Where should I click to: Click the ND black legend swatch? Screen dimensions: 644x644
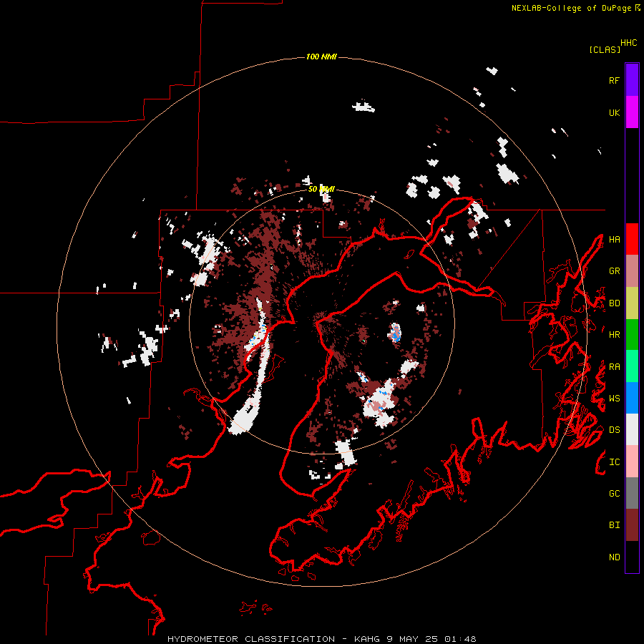pos(632,557)
